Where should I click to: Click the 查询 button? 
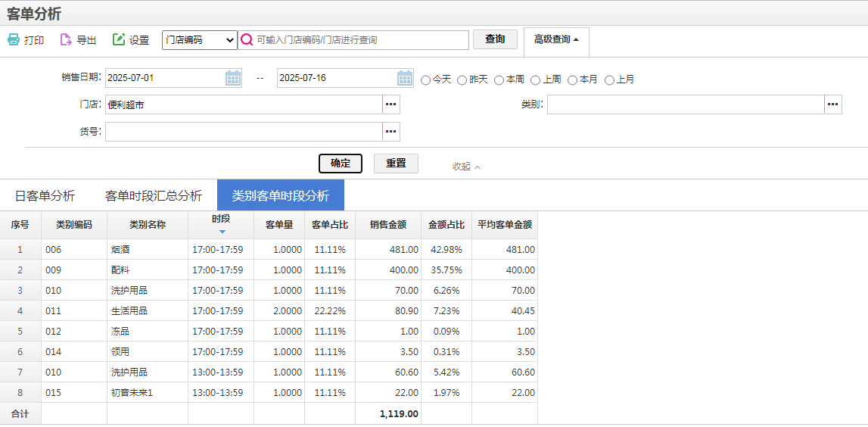[x=495, y=39]
